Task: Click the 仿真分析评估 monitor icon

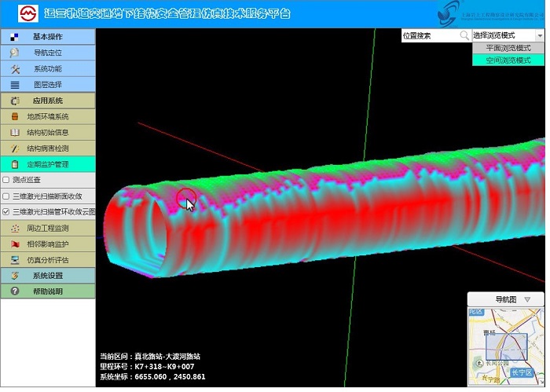Action: coord(14,259)
